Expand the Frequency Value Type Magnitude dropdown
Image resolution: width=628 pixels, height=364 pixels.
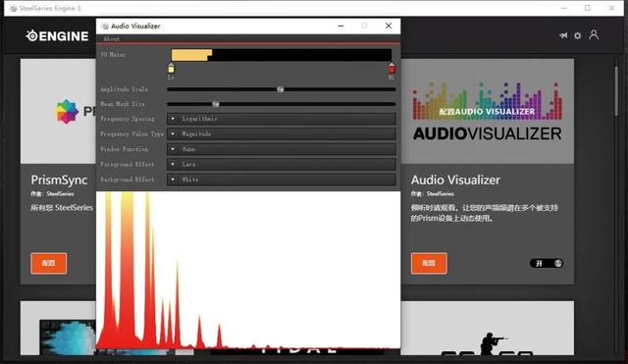(282, 133)
